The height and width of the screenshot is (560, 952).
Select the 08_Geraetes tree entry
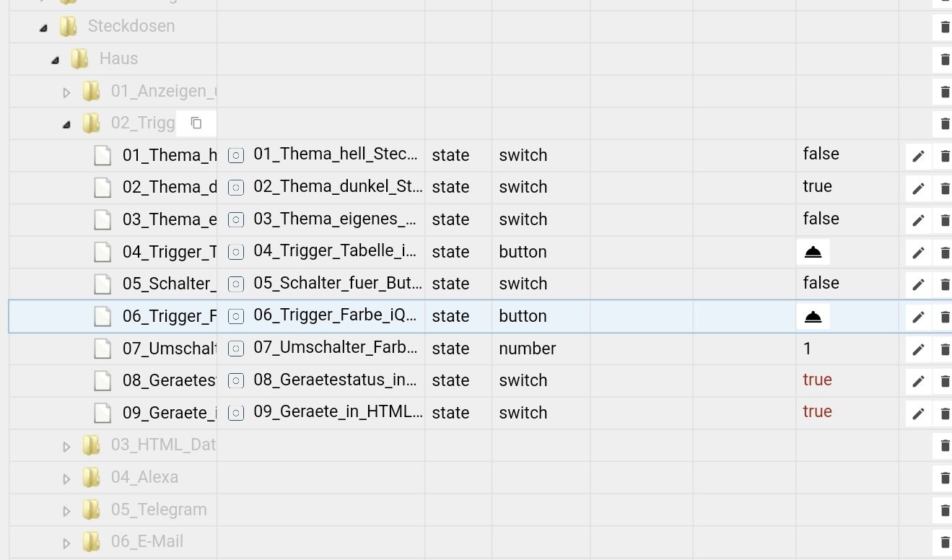[x=170, y=380]
